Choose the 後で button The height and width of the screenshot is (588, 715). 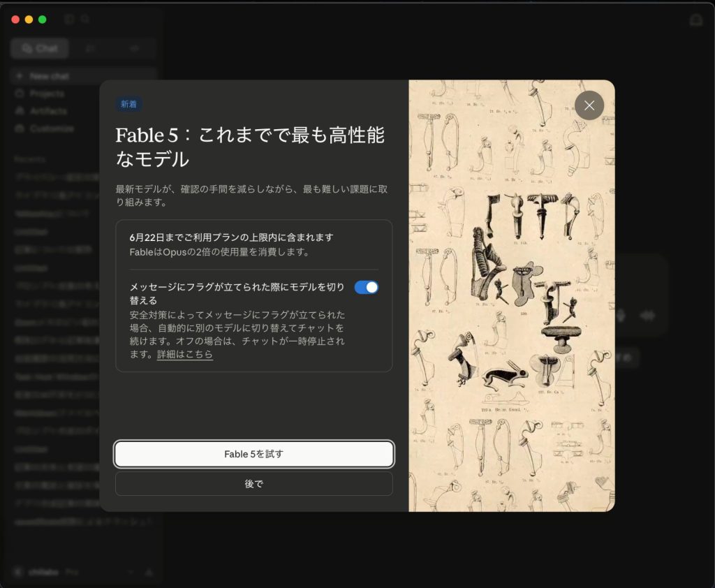tap(254, 483)
